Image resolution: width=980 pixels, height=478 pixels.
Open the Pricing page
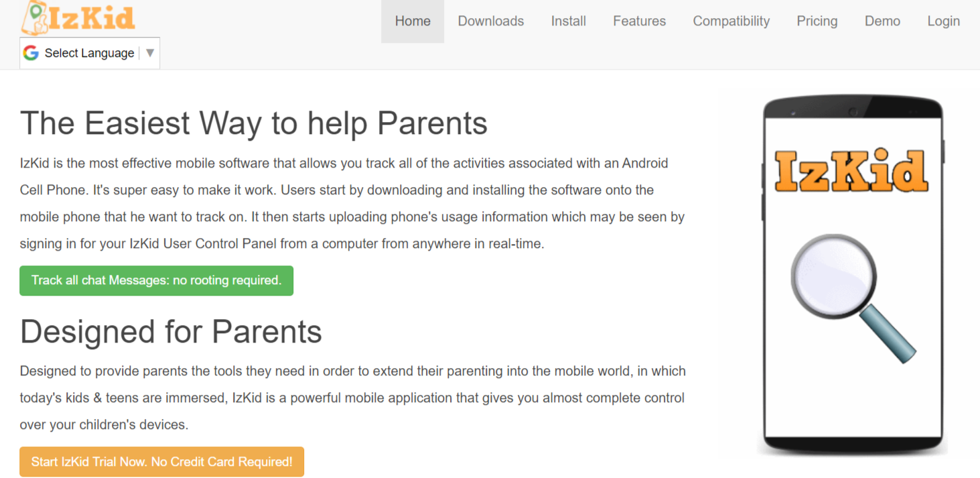(817, 21)
